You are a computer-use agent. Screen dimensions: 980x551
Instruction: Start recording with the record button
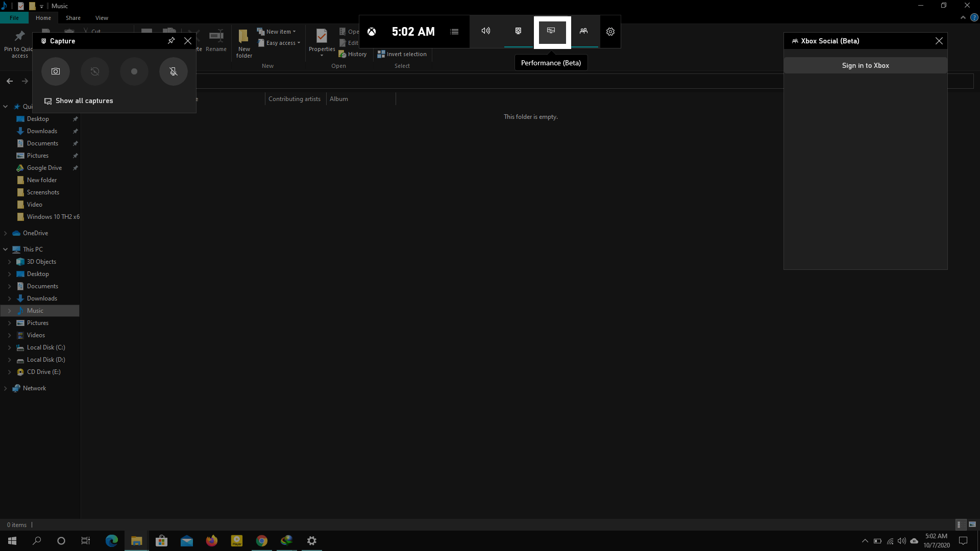(x=134, y=71)
